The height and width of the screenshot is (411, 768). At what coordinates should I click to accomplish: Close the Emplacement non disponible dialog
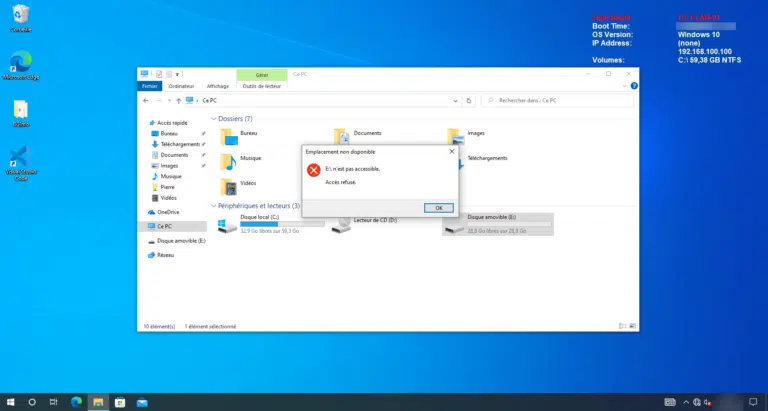pos(452,152)
